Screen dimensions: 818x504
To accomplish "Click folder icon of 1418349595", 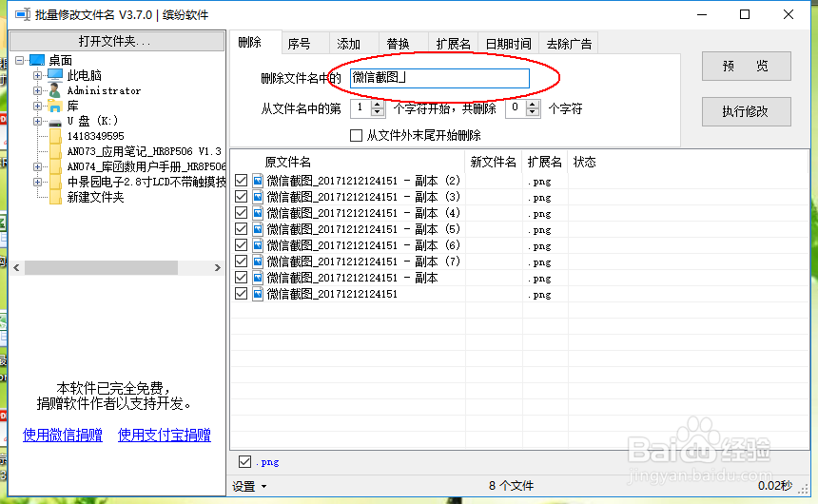I will pyautogui.click(x=55, y=136).
